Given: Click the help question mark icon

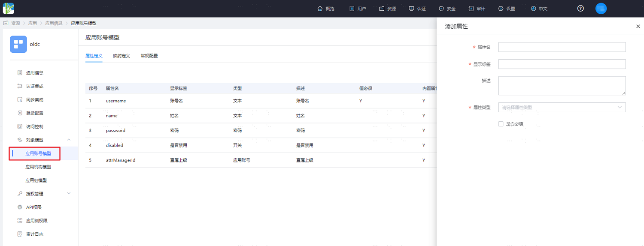Looking at the screenshot, I should (580, 9).
